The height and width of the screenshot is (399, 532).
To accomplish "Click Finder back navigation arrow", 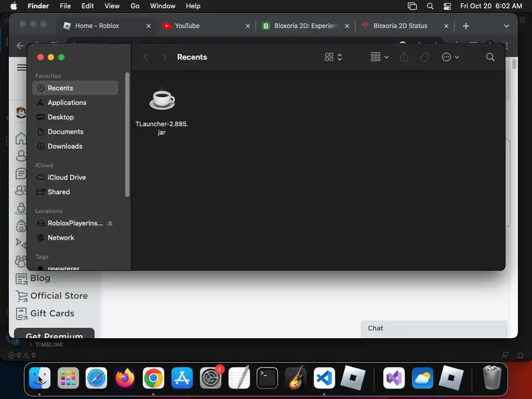I will point(146,57).
